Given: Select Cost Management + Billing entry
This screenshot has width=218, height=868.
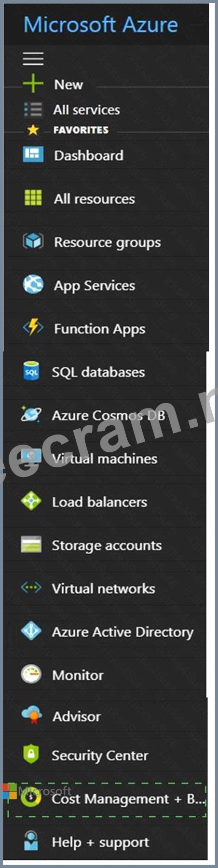Looking at the screenshot, I should (x=107, y=799).
